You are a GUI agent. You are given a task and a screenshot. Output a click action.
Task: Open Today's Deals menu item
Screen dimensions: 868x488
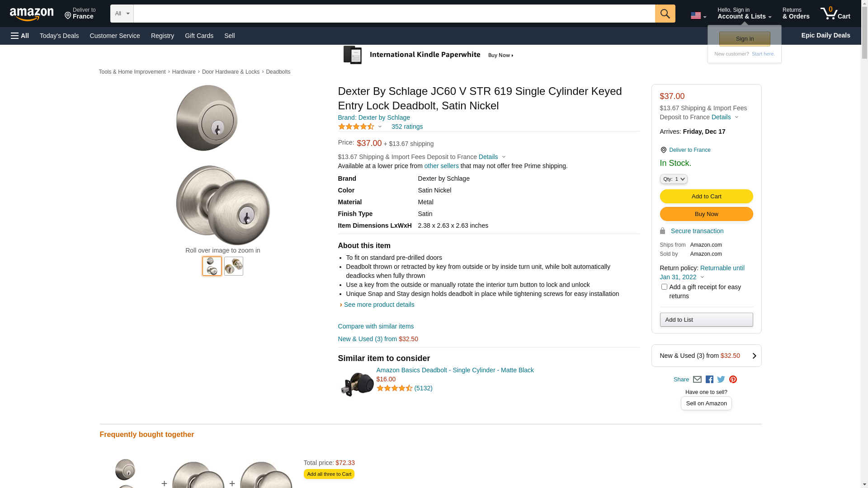(59, 36)
